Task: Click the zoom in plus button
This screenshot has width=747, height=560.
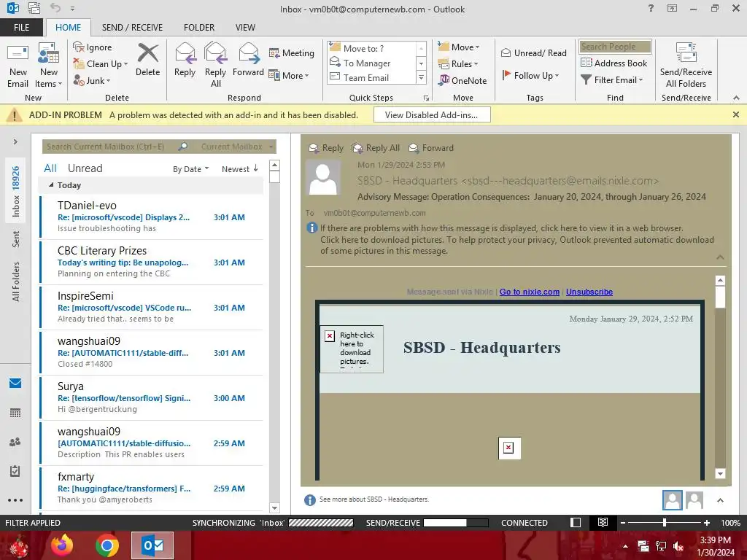Action: pyautogui.click(x=706, y=523)
